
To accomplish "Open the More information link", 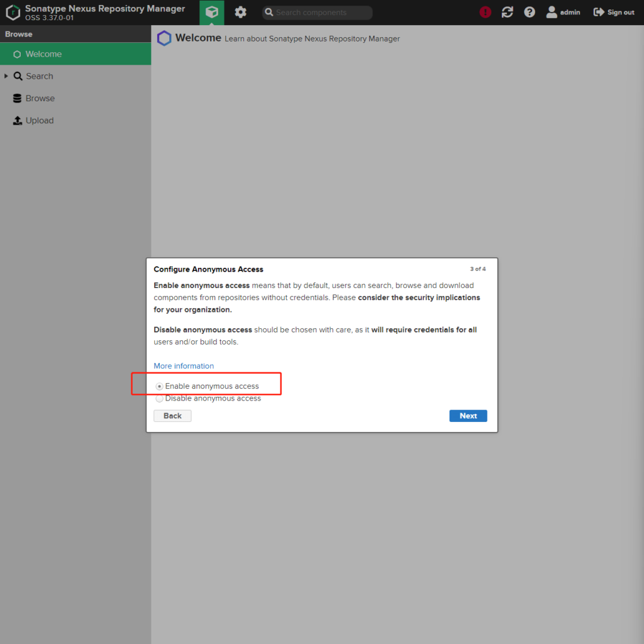I will click(x=184, y=365).
